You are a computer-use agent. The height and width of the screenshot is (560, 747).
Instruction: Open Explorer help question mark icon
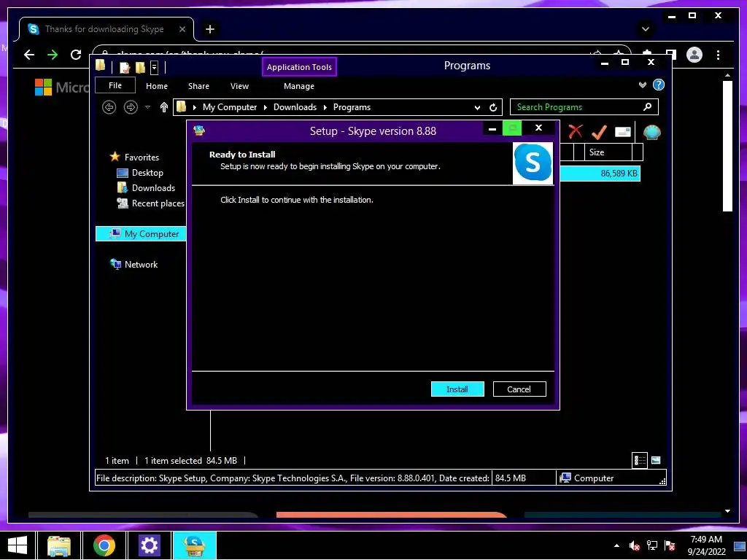pos(659,85)
